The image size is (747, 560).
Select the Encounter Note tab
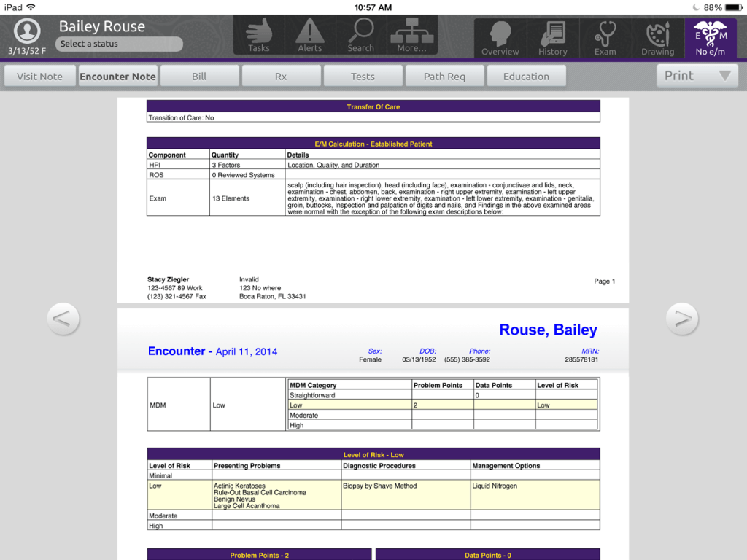pyautogui.click(x=117, y=77)
